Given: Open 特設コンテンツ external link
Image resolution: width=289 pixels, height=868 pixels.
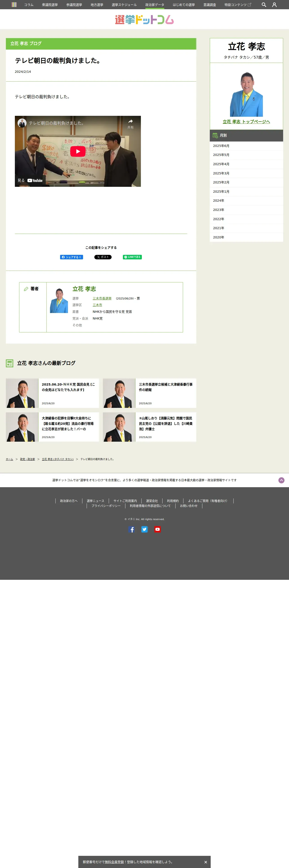Looking at the screenshot, I should (x=238, y=5).
